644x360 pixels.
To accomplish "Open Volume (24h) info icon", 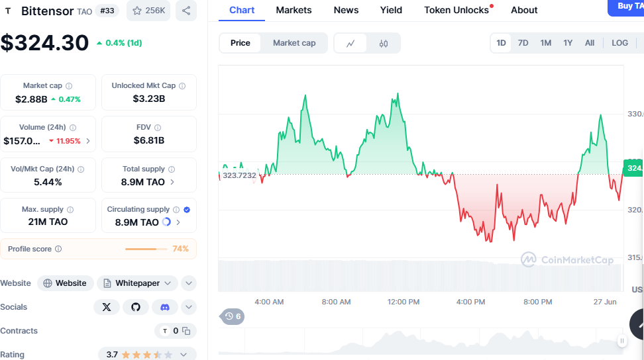I will [x=73, y=128].
